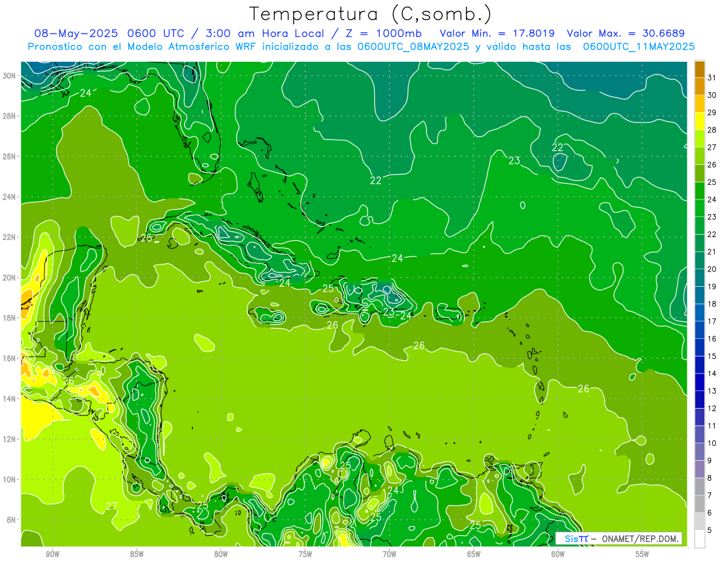728x562 pixels.
Task: Click the colorbar scale label '16'
Action: [712, 339]
